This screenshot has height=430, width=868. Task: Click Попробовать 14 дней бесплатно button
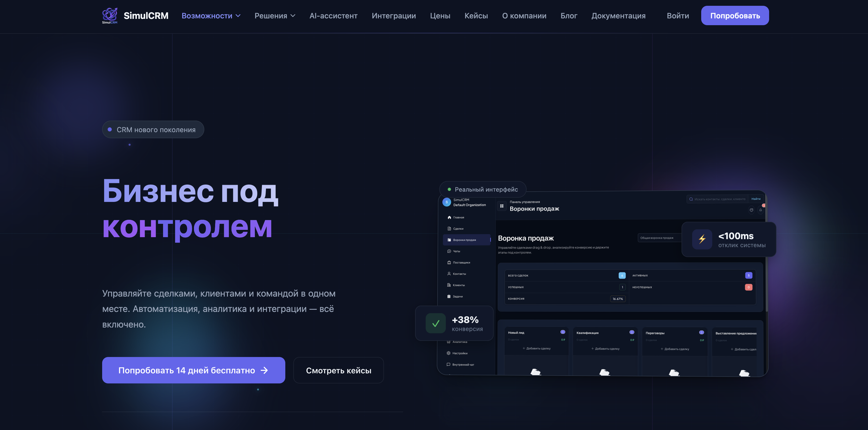(193, 370)
